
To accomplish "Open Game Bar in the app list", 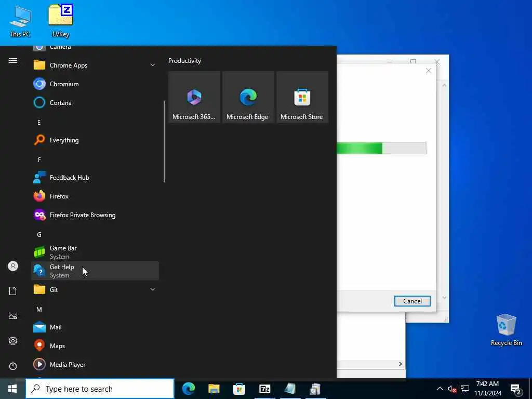I will tap(95, 252).
